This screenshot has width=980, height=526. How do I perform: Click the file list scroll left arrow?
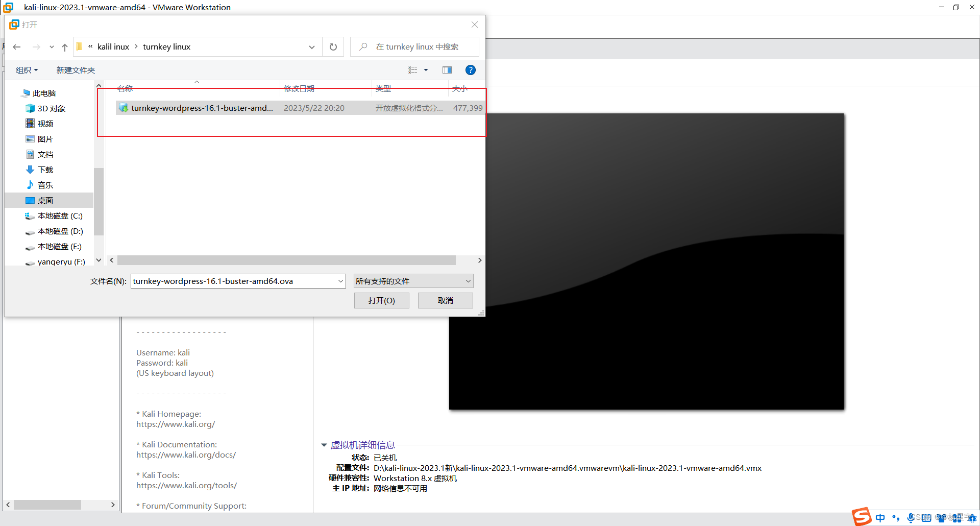(111, 260)
